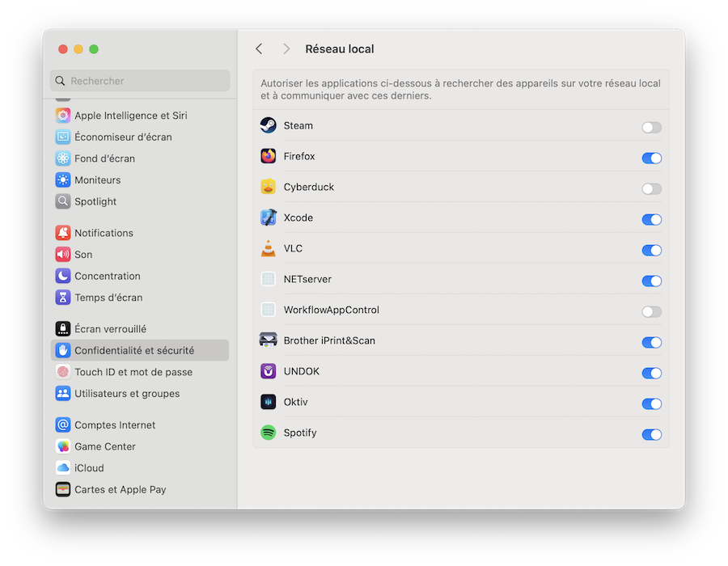
Task: Click the Temps d'écran hourglass icon
Action: 63,298
